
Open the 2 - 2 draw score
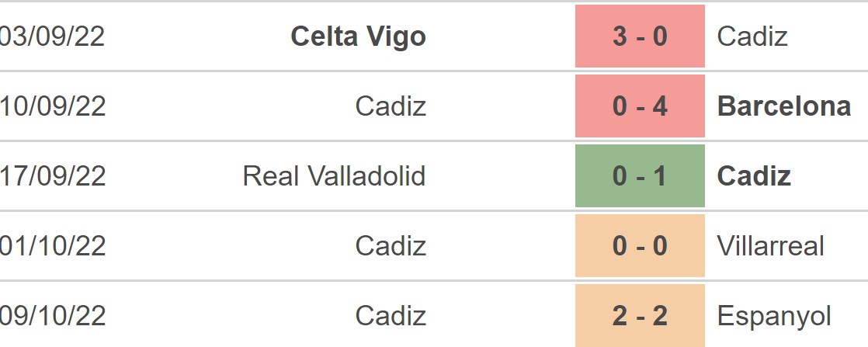pos(640,316)
